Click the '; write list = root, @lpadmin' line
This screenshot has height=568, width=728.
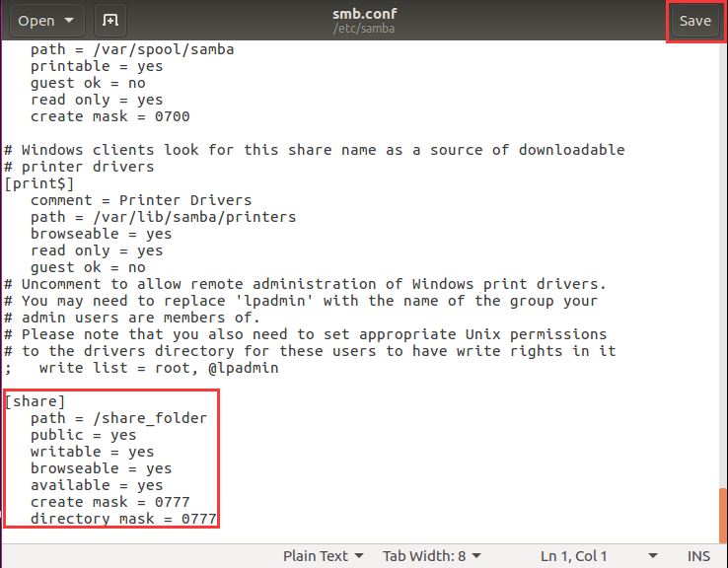[141, 368]
